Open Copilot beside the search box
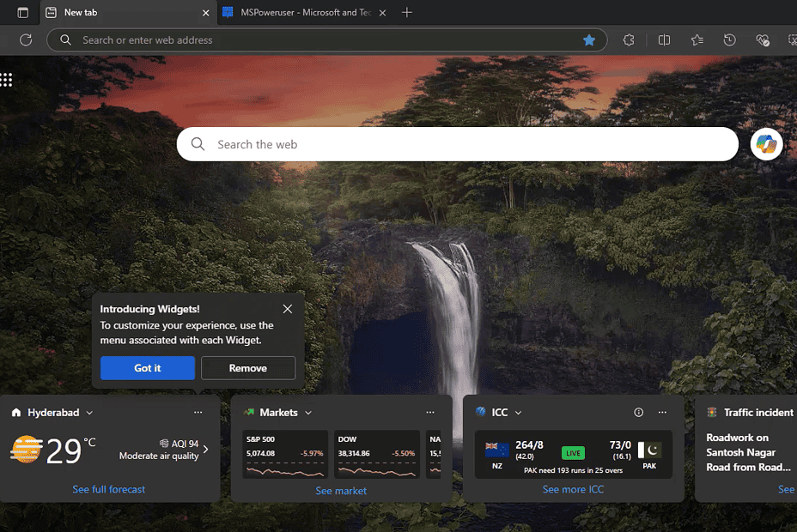 tap(765, 143)
